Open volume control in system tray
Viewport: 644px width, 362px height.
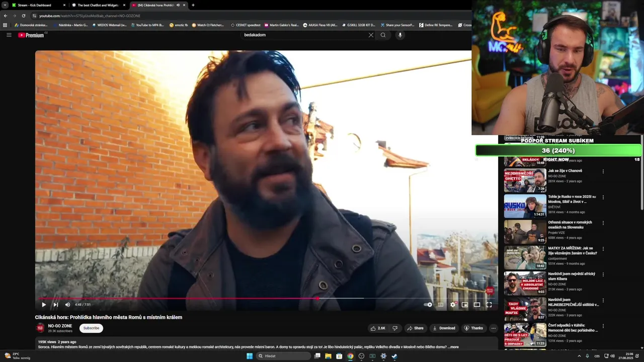612,356
